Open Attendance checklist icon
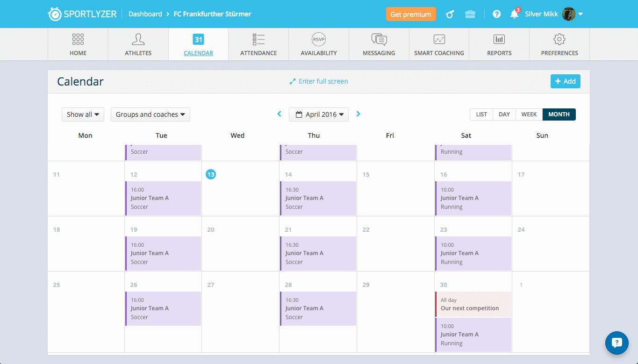 [x=258, y=39]
